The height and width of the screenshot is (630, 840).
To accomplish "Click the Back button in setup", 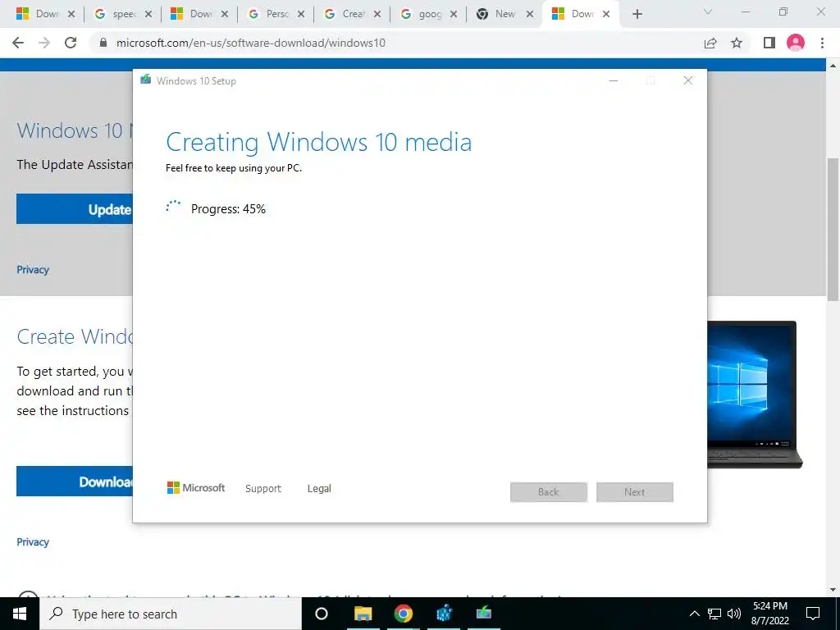I will tap(549, 492).
